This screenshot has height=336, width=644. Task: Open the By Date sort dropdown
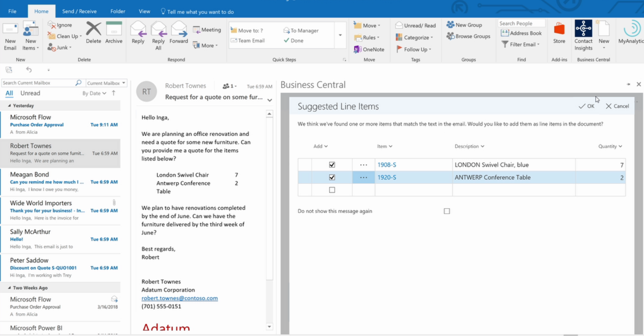click(x=94, y=93)
